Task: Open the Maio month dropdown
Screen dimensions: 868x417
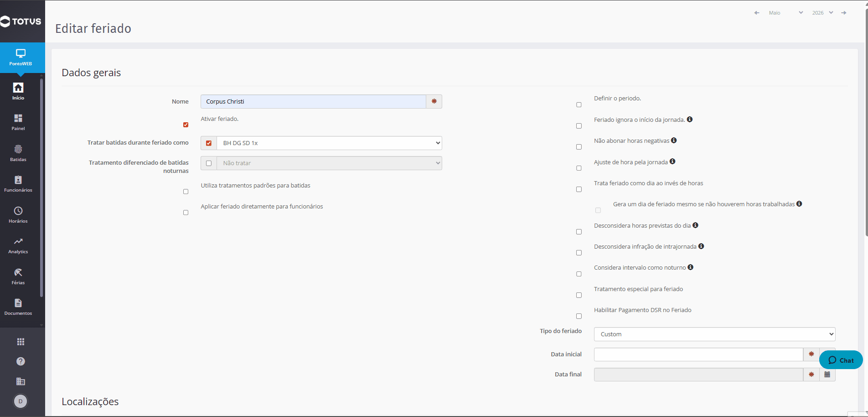Action: [785, 13]
